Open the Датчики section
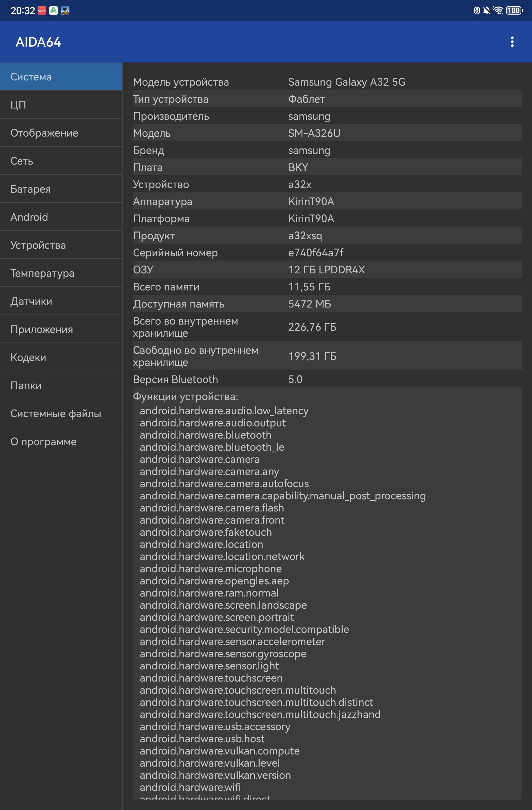This screenshot has width=532, height=810. [x=61, y=301]
